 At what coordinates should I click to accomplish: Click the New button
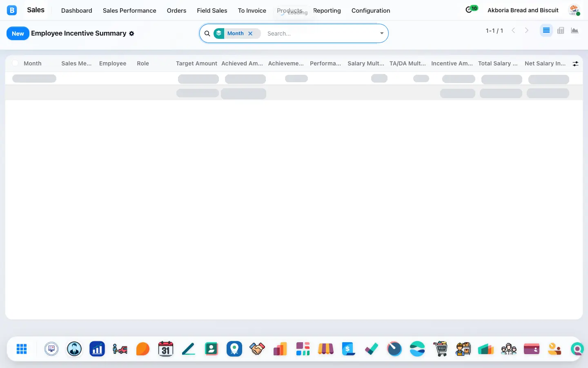coord(18,34)
